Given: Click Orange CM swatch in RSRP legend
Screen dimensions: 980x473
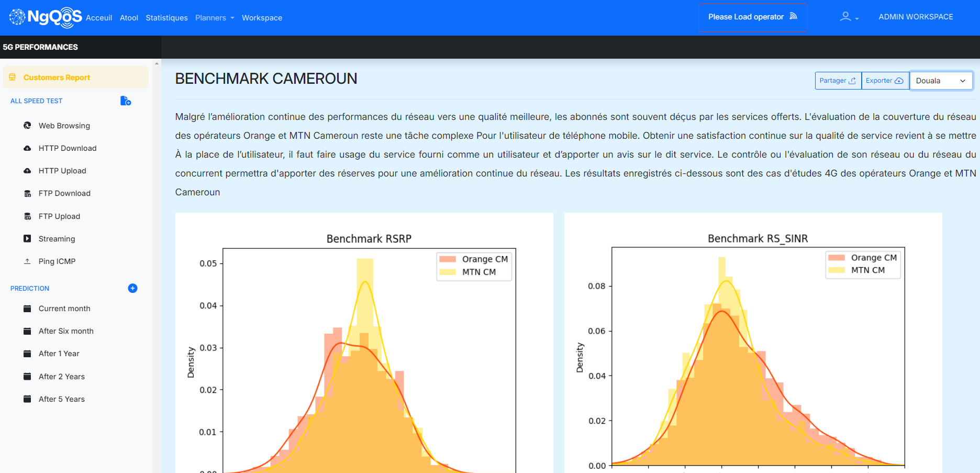Looking at the screenshot, I should 448,259.
